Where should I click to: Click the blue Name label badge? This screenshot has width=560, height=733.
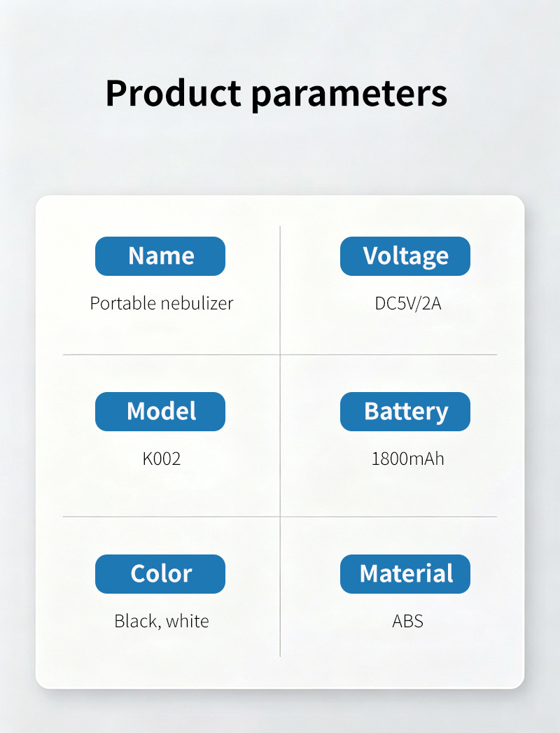click(160, 256)
